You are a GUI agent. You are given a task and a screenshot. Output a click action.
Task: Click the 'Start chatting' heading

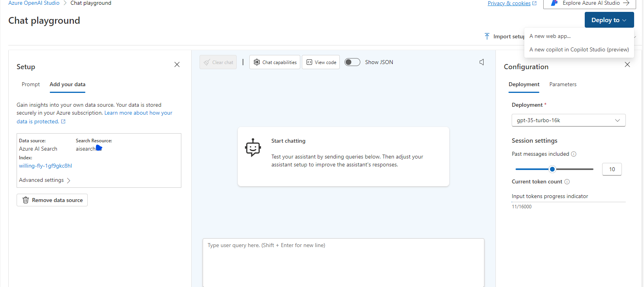click(x=288, y=141)
